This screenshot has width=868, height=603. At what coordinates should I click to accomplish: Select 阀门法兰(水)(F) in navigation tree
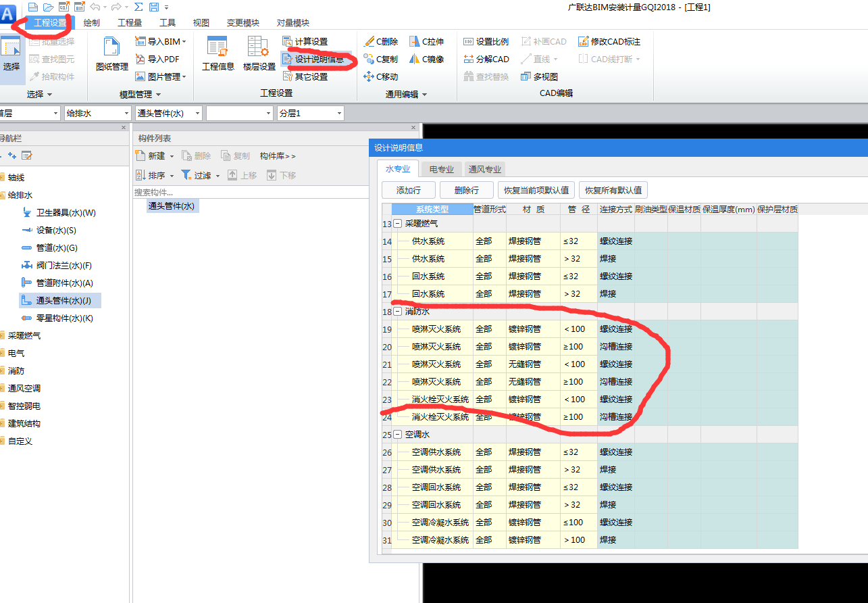[x=56, y=265]
